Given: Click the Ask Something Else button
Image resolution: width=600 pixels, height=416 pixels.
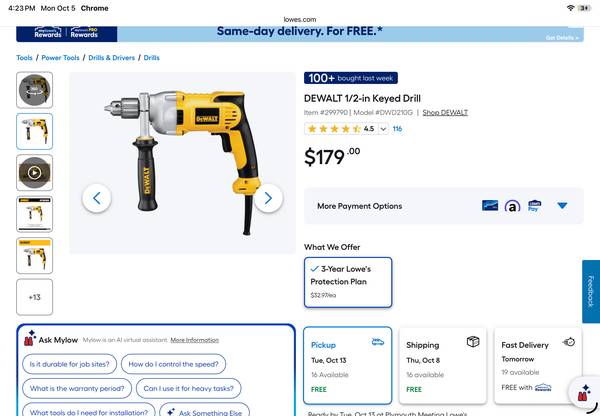Looking at the screenshot, I should coord(204,411).
